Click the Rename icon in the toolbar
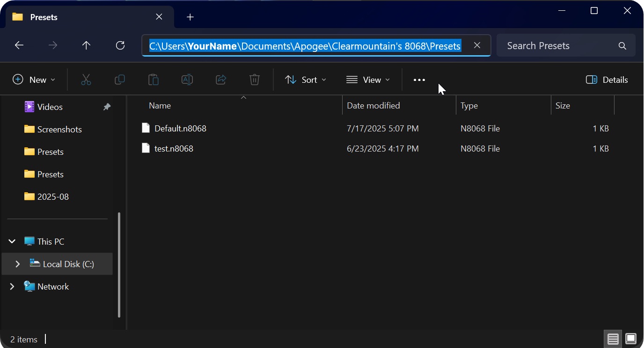Image resolution: width=644 pixels, height=348 pixels. 187,80
